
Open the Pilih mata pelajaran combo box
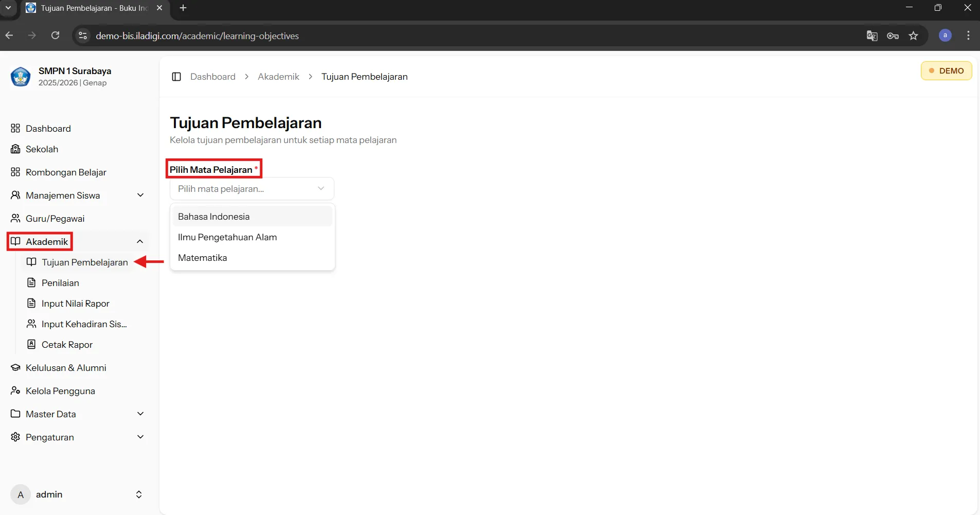[252, 189]
